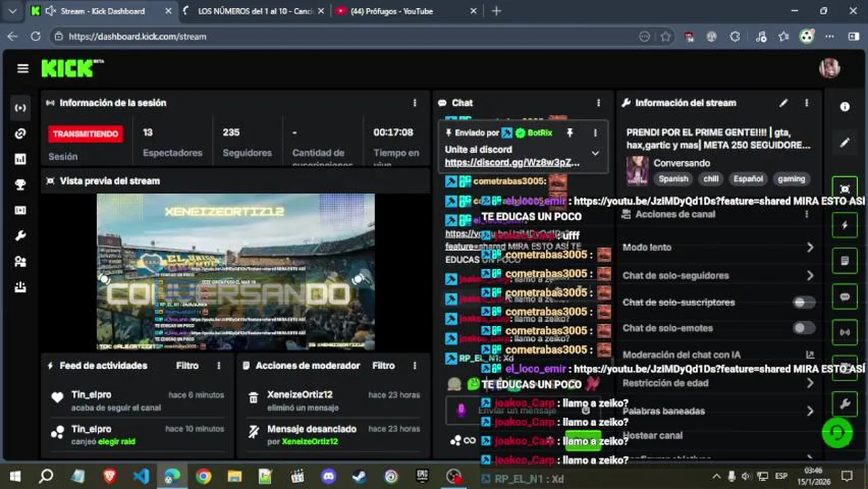Toggle Chat de solo-suscriptores switch
868x489 pixels.
pos(804,302)
